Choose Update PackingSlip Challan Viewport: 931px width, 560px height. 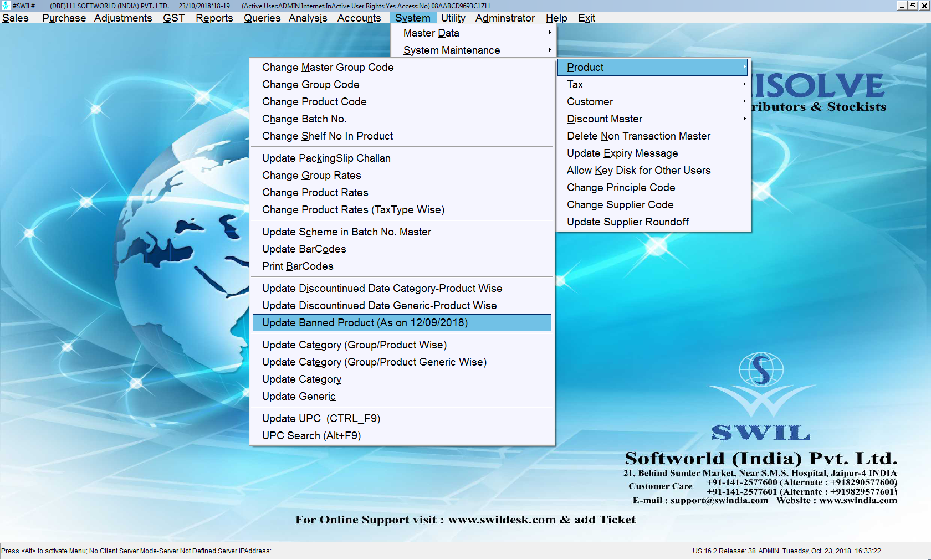(x=402, y=158)
